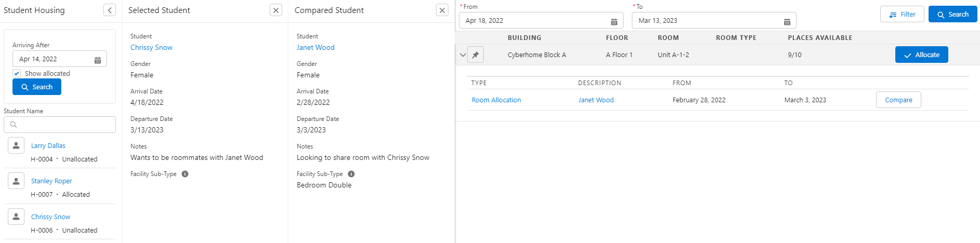Pin the Cyberhome Block A room row

(475, 55)
